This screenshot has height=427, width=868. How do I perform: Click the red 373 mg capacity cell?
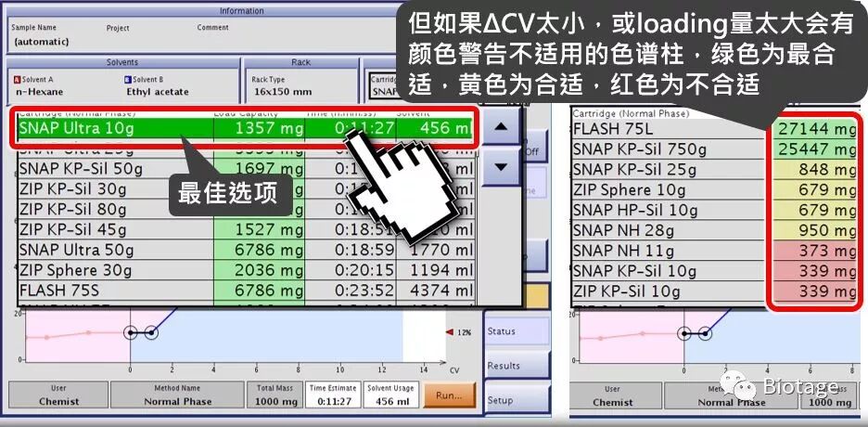coord(814,251)
